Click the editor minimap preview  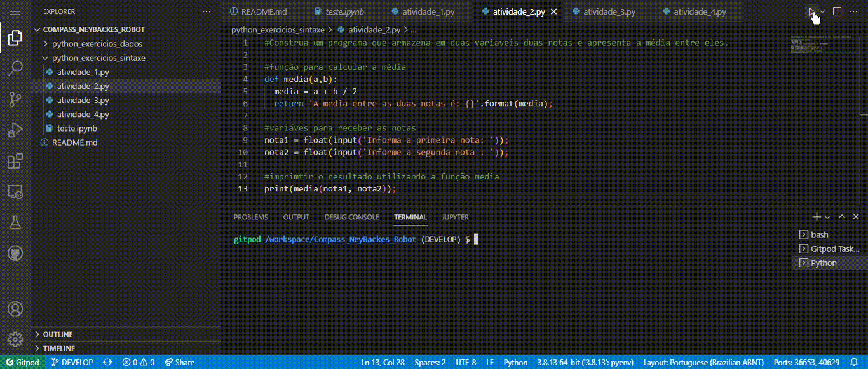tap(824, 46)
